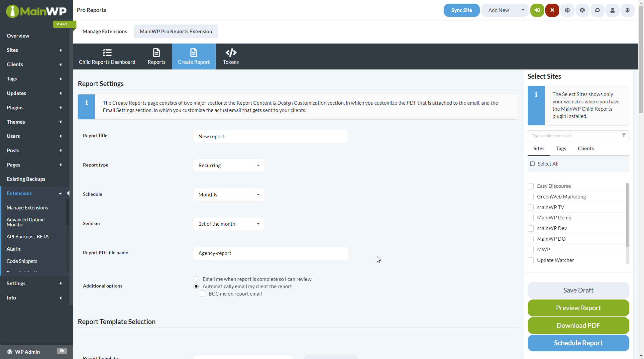Open the Atarim extension link

click(x=14, y=249)
